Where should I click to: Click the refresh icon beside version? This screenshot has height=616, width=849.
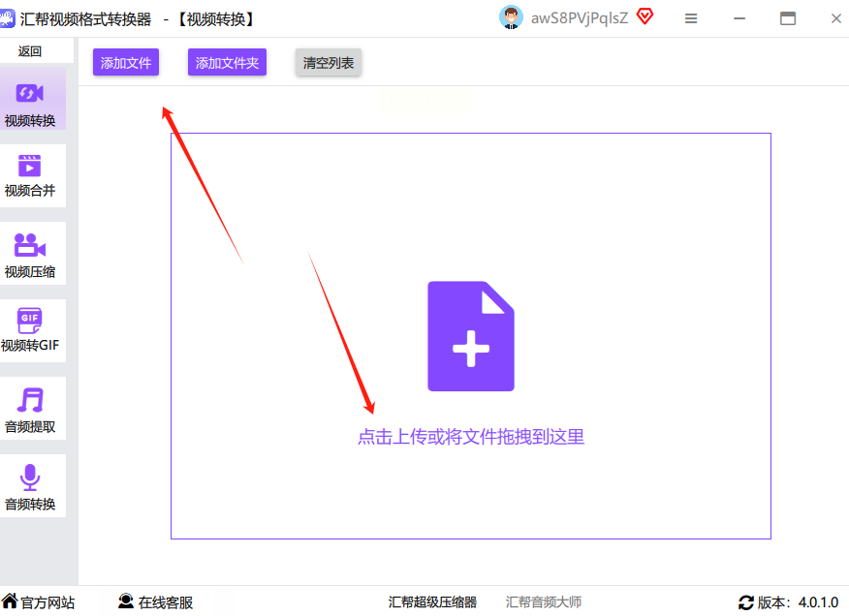point(746,602)
